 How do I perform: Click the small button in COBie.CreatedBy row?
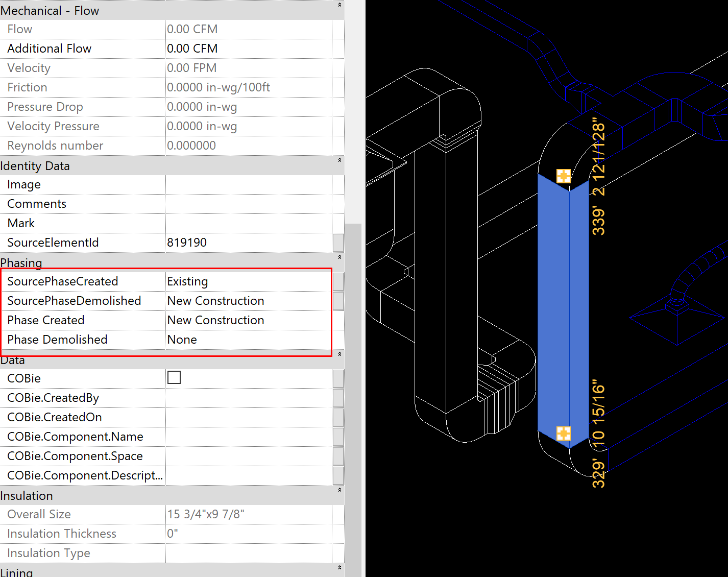(x=338, y=398)
